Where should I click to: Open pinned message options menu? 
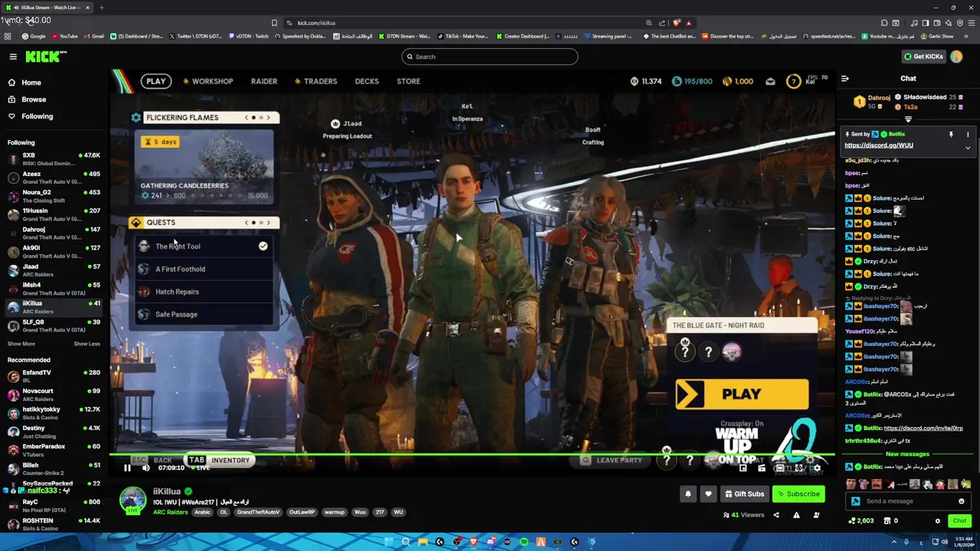pos(968,135)
